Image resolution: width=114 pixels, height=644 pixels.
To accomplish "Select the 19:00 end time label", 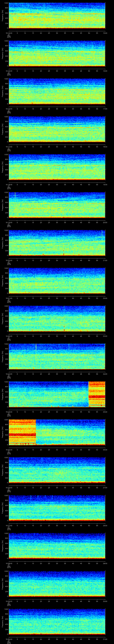I will pyautogui.click(x=105, y=184).
